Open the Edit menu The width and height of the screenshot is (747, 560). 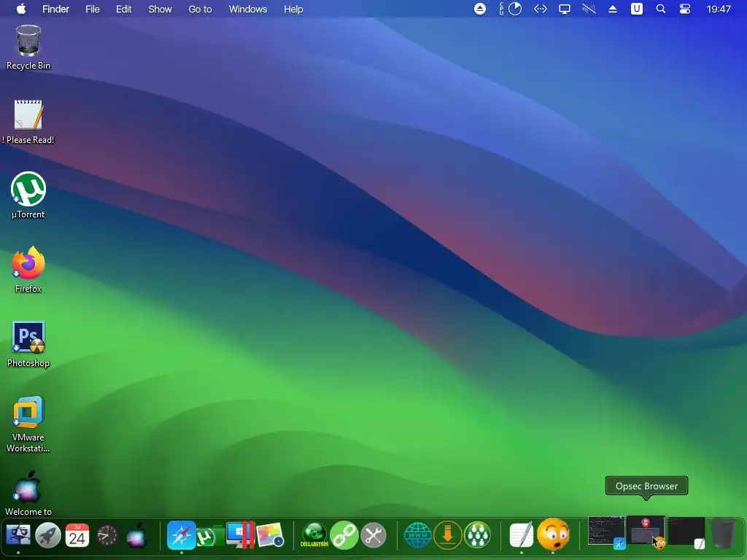tap(124, 9)
